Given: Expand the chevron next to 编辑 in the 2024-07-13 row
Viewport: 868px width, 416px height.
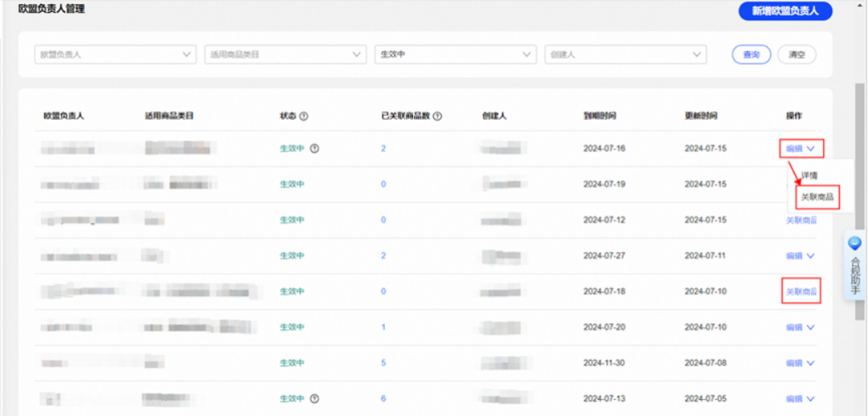Looking at the screenshot, I should coord(811,399).
